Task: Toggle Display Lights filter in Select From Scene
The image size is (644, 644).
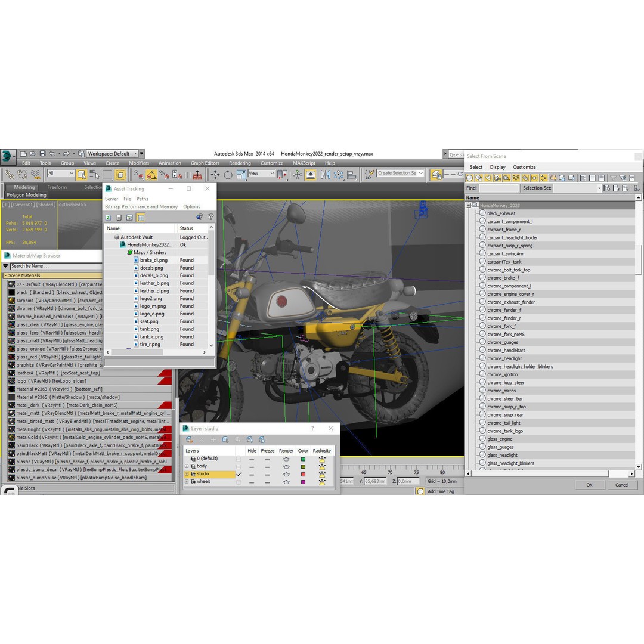Action: tap(488, 178)
